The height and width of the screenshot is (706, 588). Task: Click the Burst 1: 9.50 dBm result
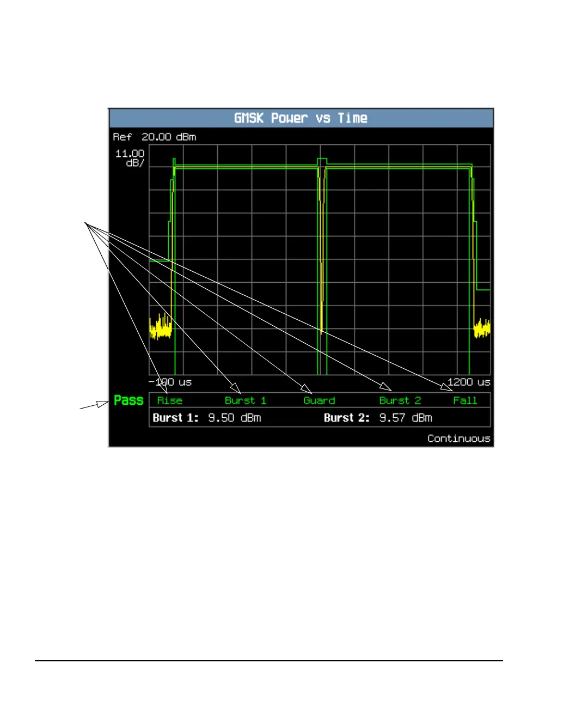pyautogui.click(x=207, y=418)
